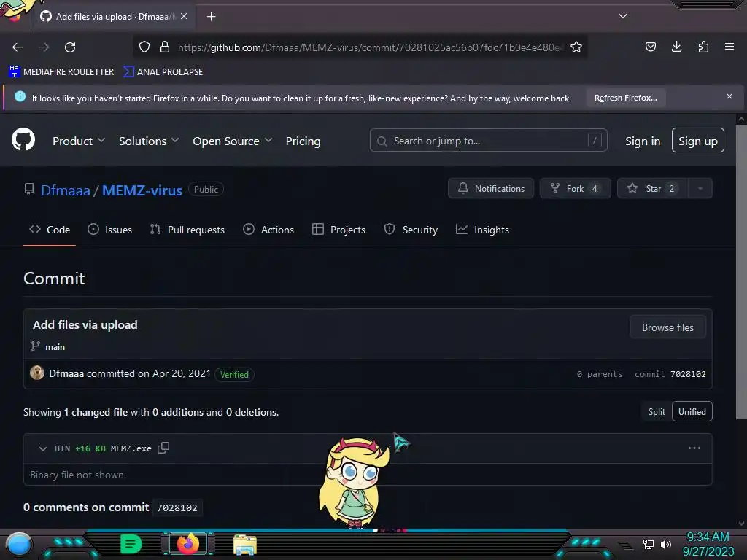Click the commit hash 7028102

click(688, 374)
